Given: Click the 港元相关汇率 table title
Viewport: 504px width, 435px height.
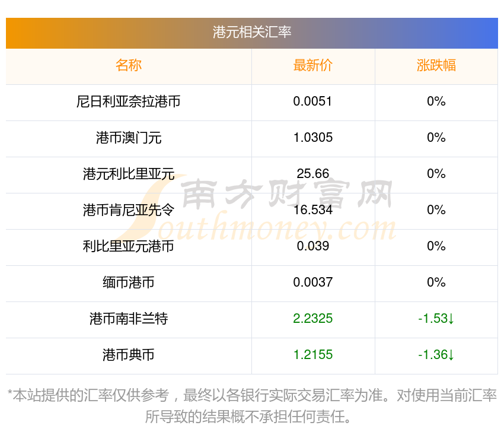Looking at the screenshot, I should (251, 32).
